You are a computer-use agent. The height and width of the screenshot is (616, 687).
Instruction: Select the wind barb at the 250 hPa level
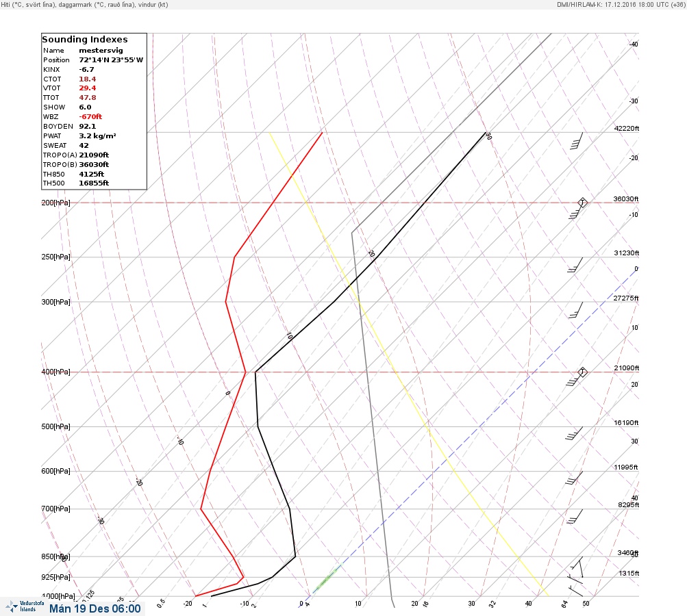pos(575,265)
